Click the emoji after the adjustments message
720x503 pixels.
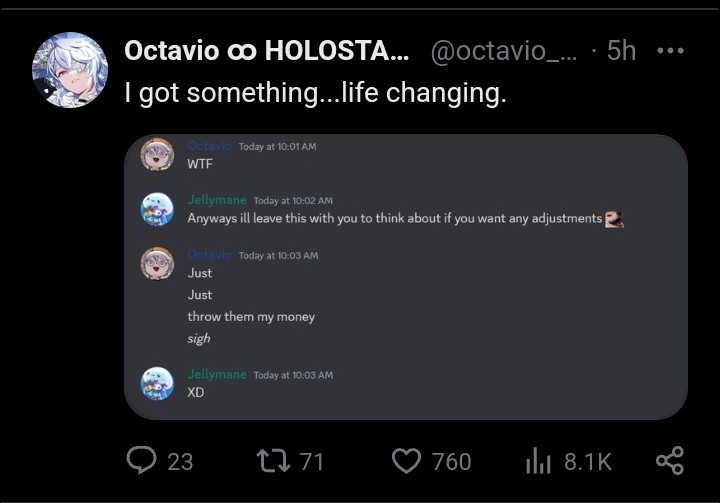point(615,218)
